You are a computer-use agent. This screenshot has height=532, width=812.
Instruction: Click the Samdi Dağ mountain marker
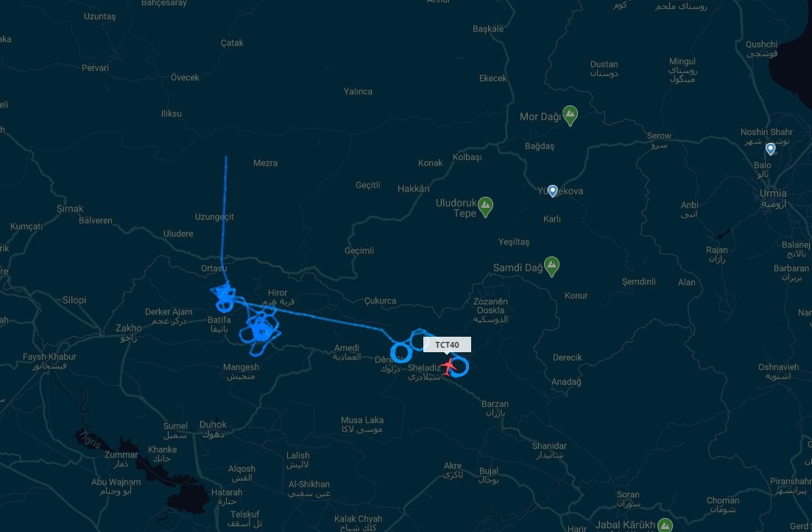(551, 267)
